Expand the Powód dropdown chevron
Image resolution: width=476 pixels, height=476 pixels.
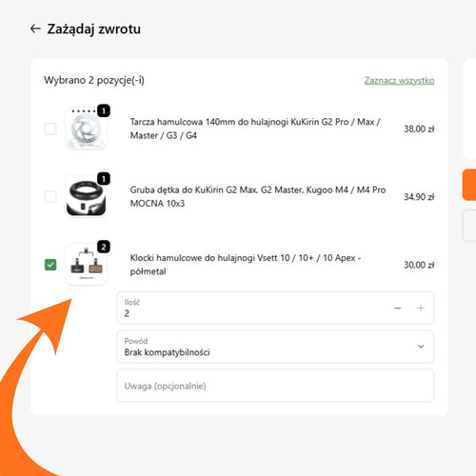point(421,347)
